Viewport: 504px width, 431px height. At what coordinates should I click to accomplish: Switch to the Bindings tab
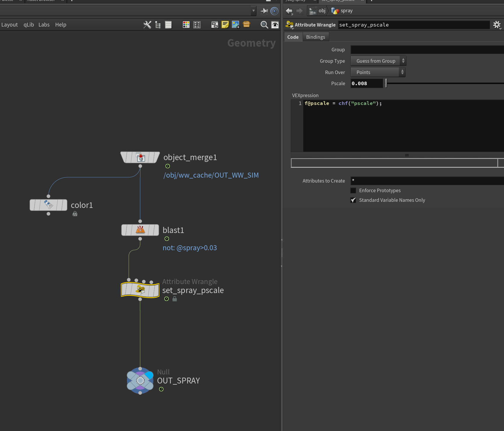point(316,37)
